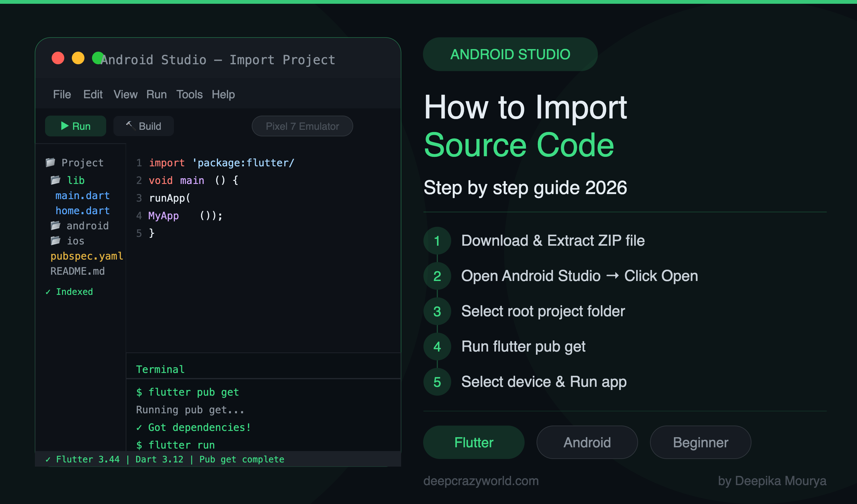The width and height of the screenshot is (857, 504).
Task: Click 'Select device & Run app' step
Action: tap(544, 381)
